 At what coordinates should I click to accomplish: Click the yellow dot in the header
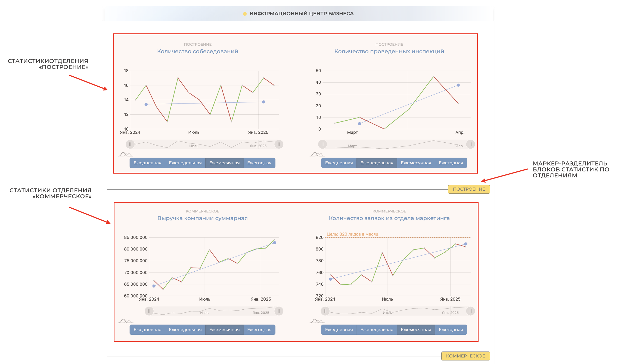(245, 14)
